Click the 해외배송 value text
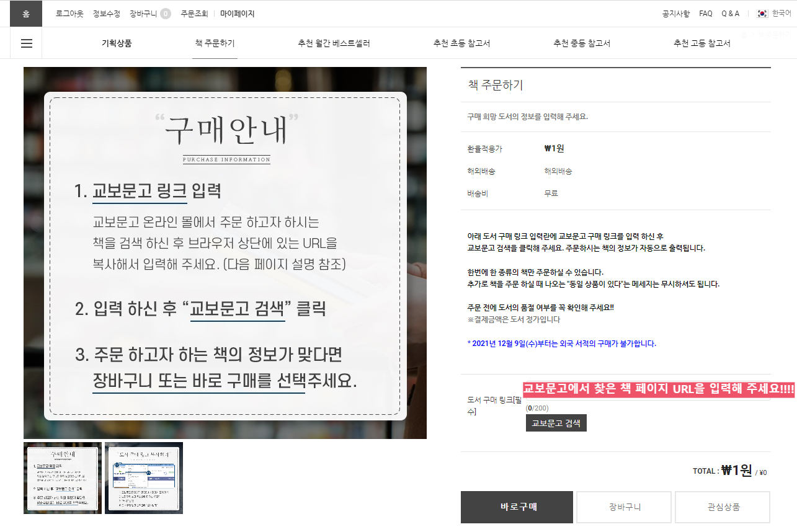The height and width of the screenshot is (532, 797). point(558,171)
